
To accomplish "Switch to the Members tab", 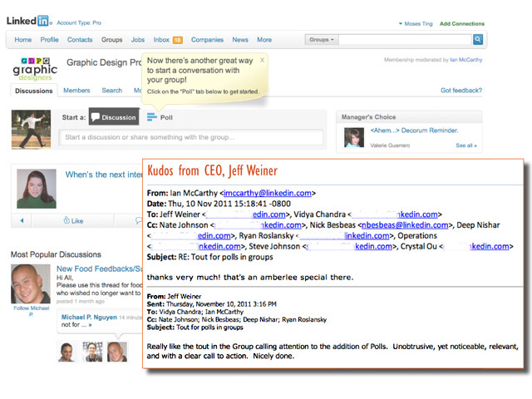I will [x=76, y=91].
